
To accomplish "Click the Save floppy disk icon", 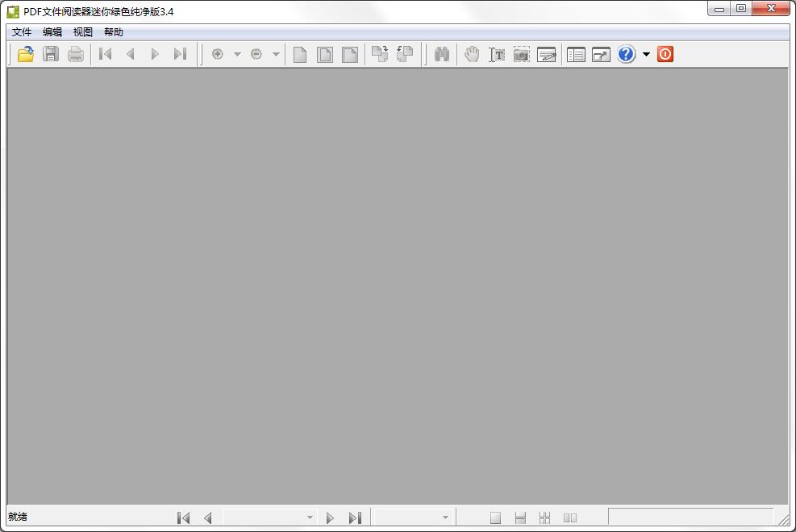I will coord(51,54).
